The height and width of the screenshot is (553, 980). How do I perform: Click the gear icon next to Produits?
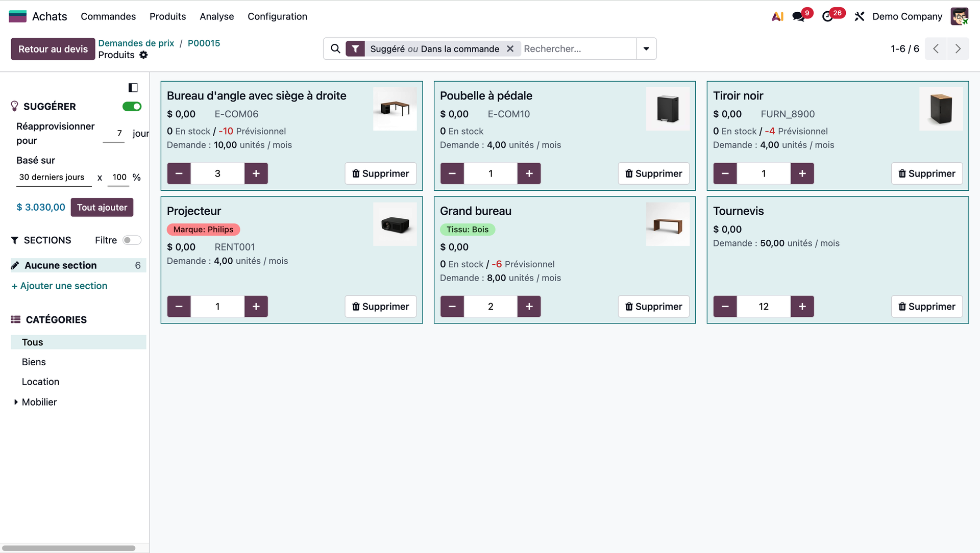click(x=144, y=55)
